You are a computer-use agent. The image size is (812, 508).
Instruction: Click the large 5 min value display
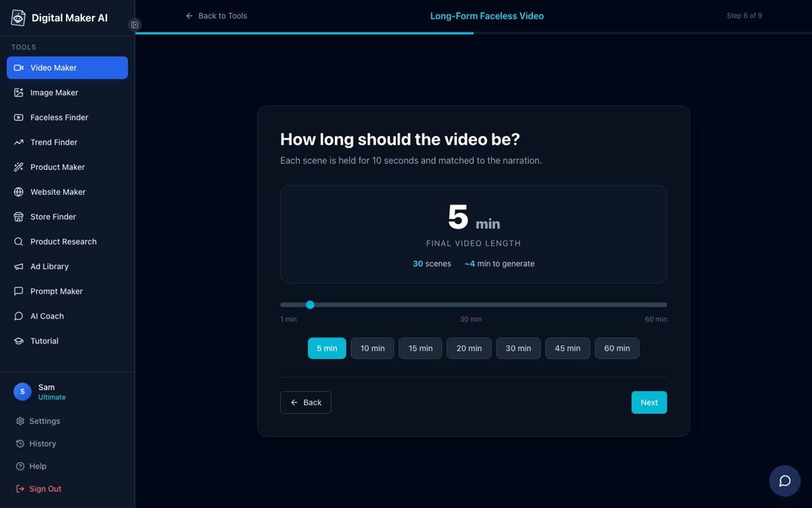474,217
